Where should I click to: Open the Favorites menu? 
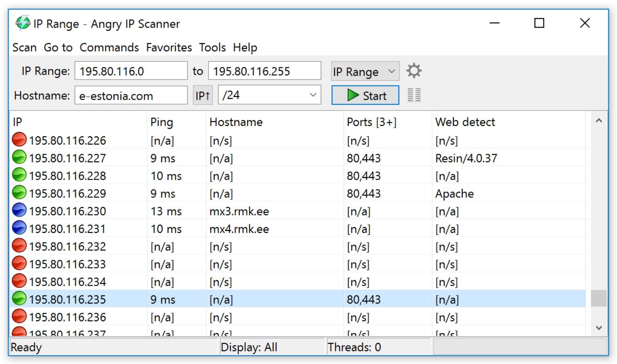click(168, 47)
